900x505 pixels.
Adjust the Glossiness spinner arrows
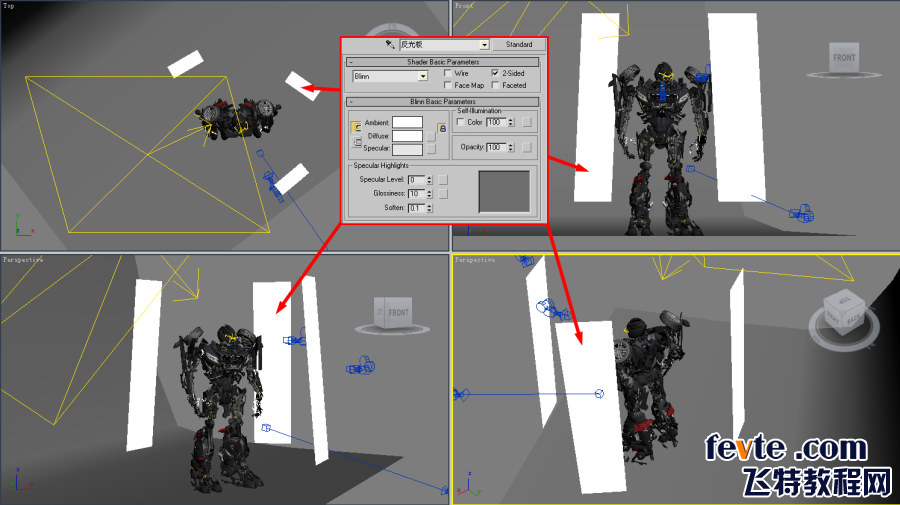click(429, 193)
